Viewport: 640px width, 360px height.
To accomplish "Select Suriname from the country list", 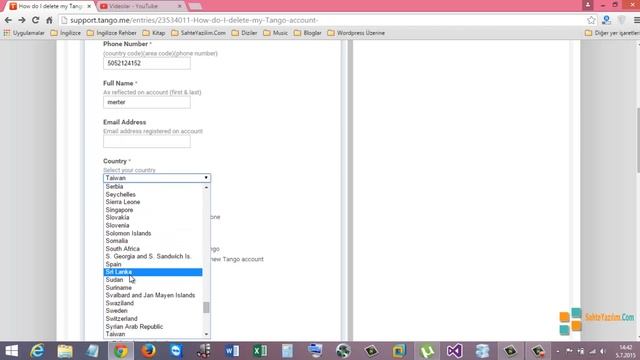I will pos(153,287).
